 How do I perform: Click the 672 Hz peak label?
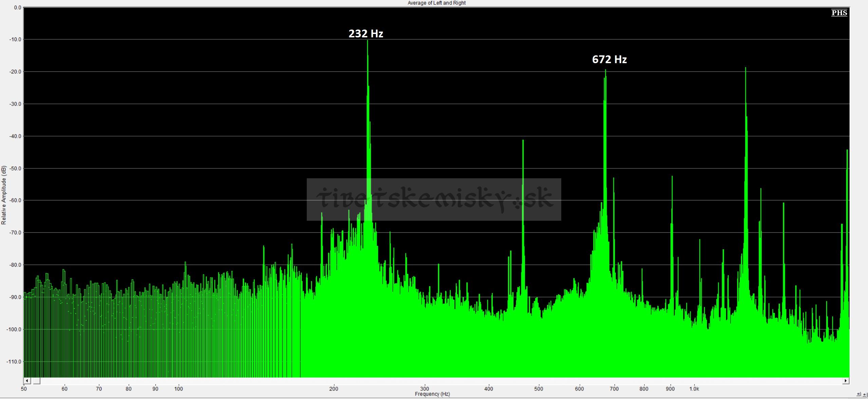pyautogui.click(x=609, y=59)
